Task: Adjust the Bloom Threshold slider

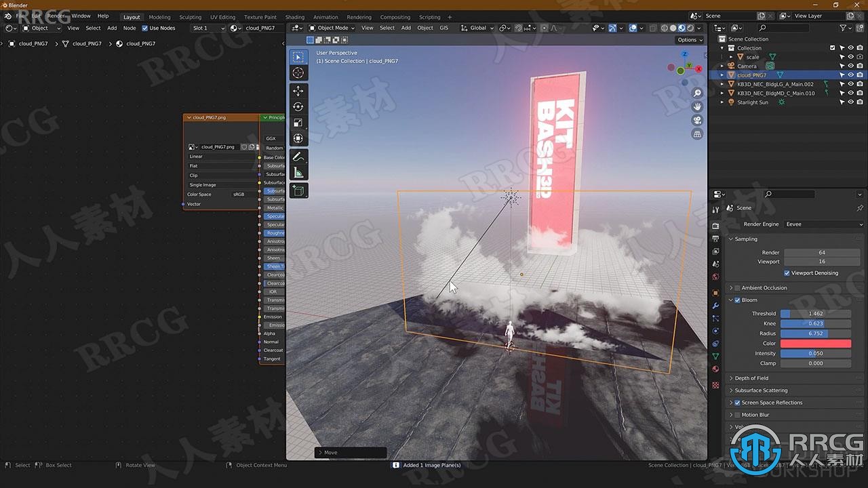Action: click(816, 314)
